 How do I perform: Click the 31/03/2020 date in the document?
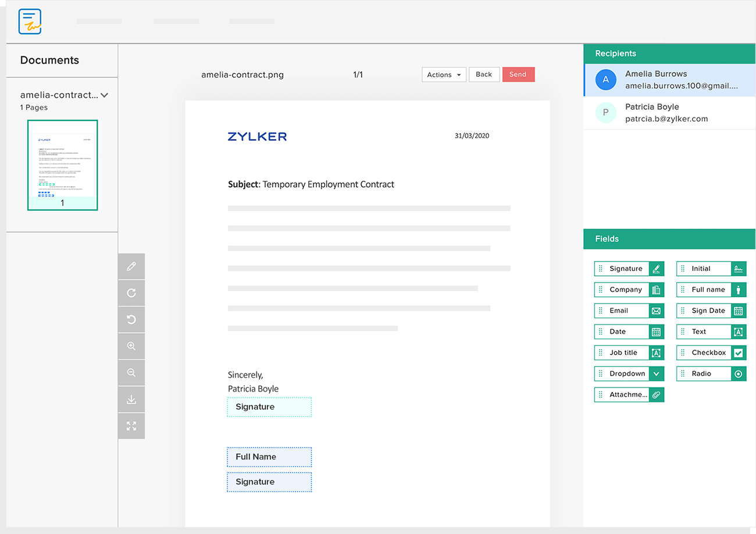[x=472, y=136]
